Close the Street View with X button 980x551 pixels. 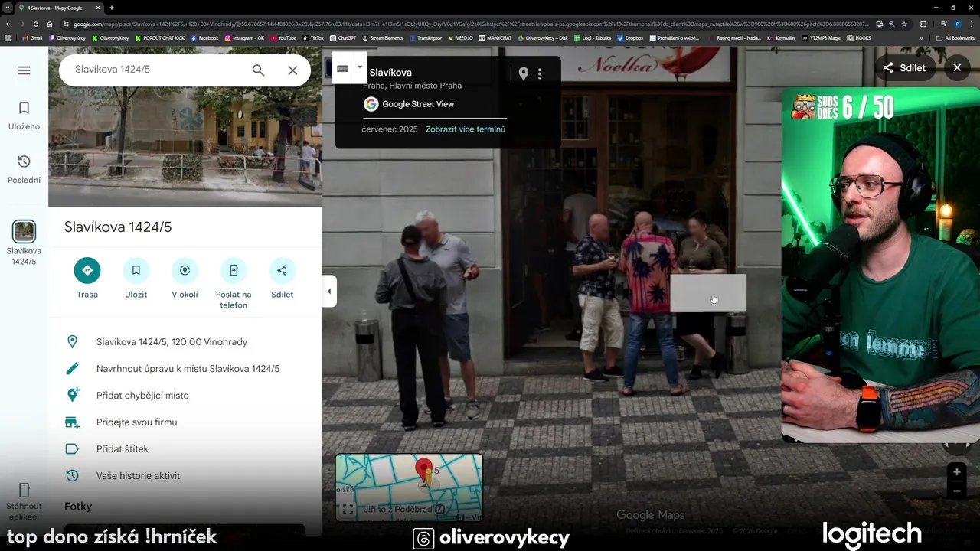(x=957, y=67)
